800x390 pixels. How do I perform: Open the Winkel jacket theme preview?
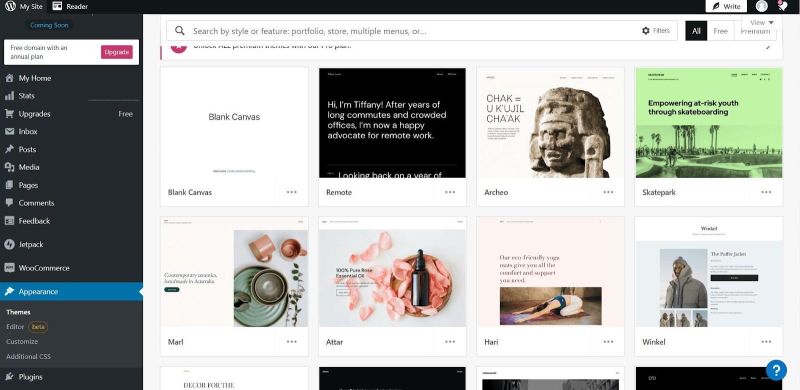(709, 272)
